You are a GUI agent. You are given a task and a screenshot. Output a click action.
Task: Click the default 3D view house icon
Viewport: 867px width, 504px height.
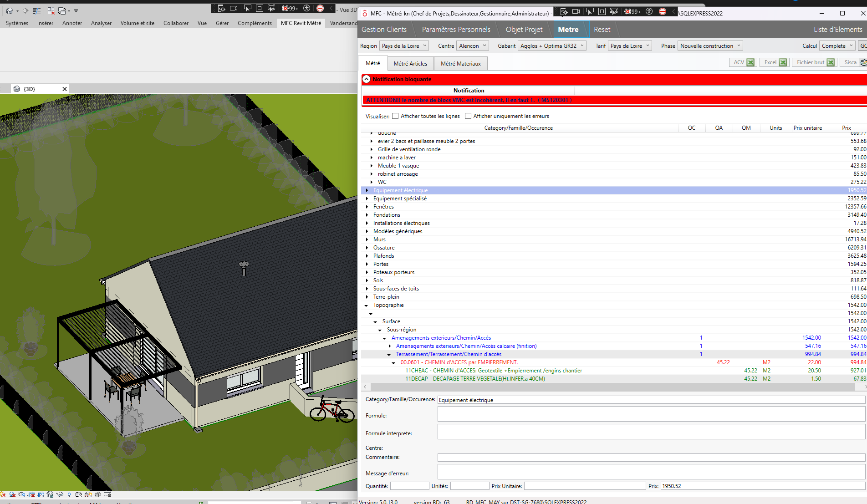tap(9, 10)
